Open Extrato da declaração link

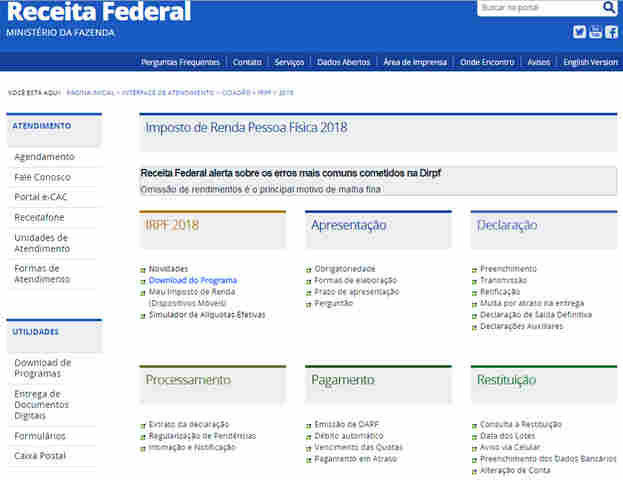pyautogui.click(x=189, y=424)
